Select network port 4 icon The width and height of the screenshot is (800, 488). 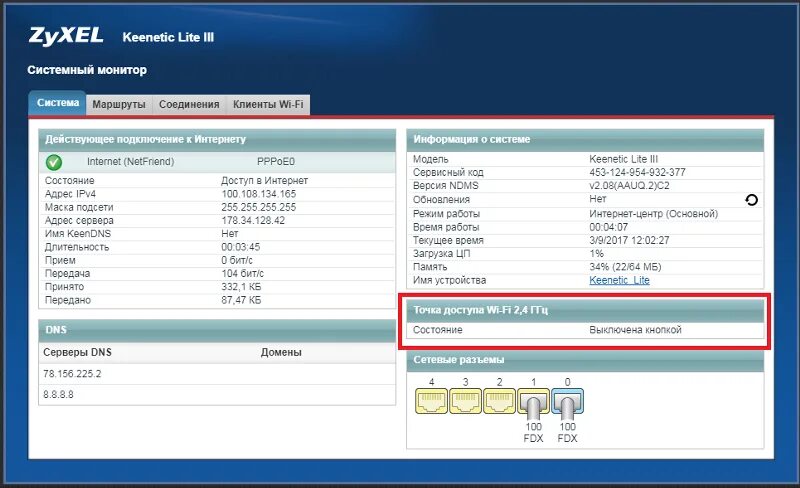[432, 401]
